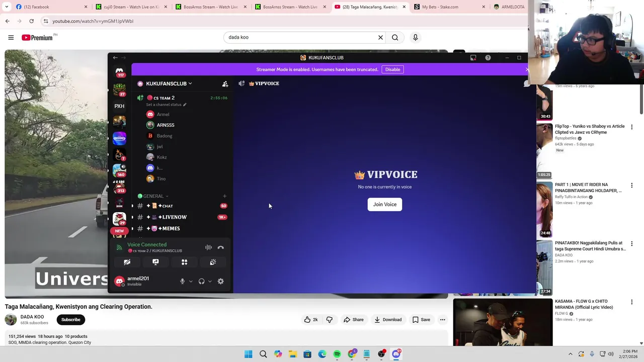
Task: Add channel to GENERAL category
Action: pyautogui.click(x=224, y=196)
